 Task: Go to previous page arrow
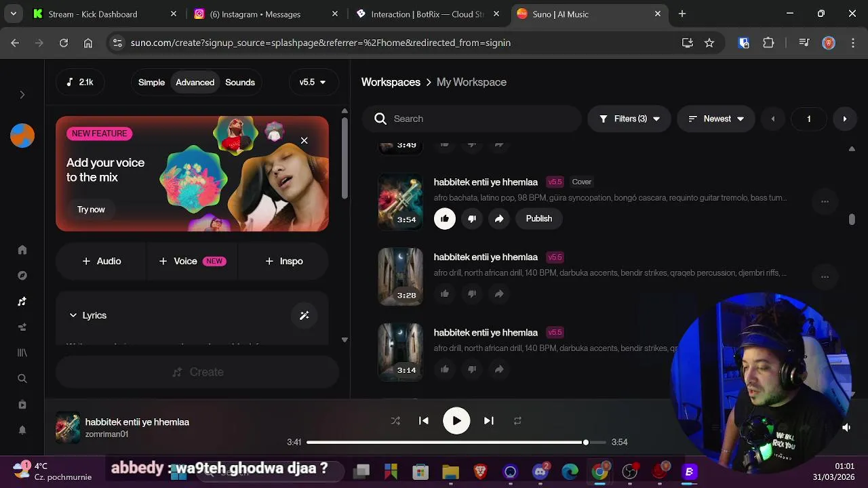(773, 119)
